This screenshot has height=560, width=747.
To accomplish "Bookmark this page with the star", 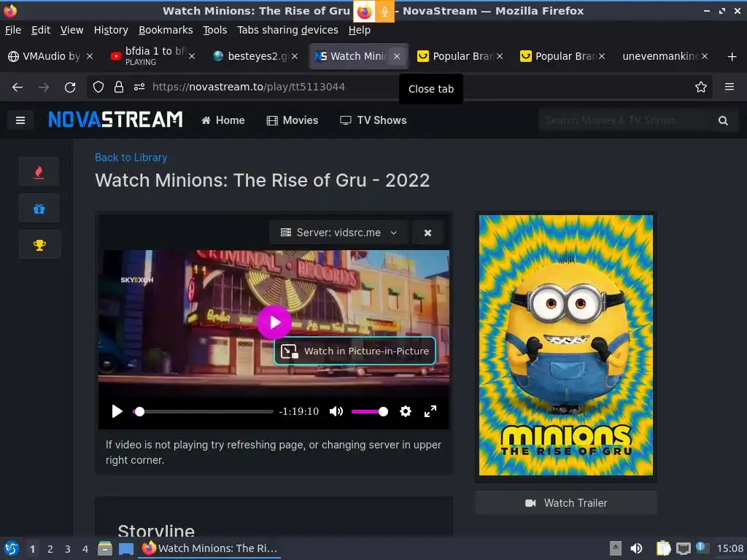I will click(x=701, y=87).
